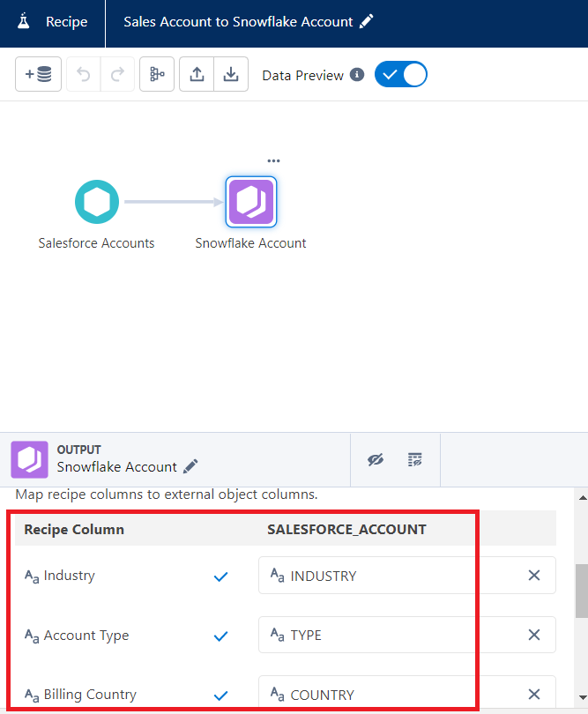Click the purple Output node icon in panel header

click(30, 459)
